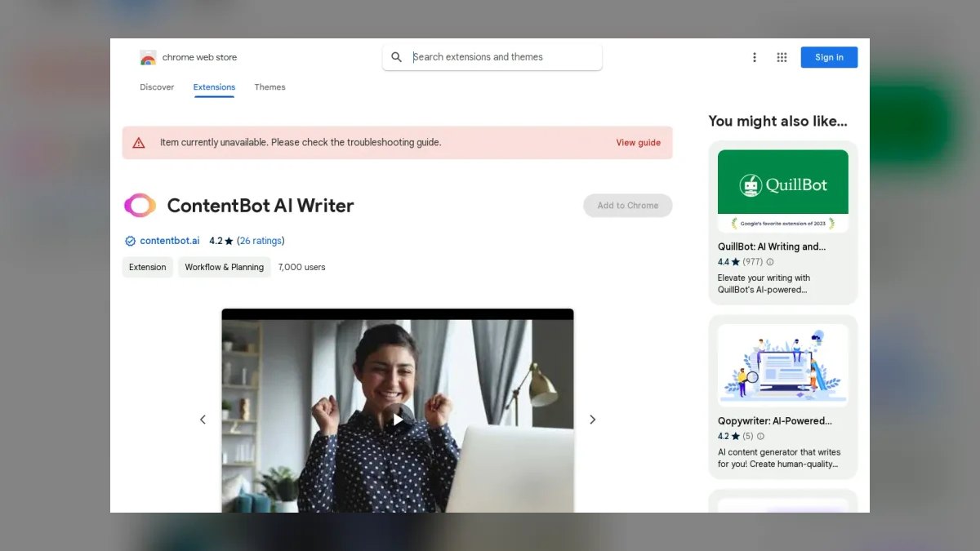Click the Qopywriter: AI-Powered... title
The height and width of the screenshot is (551, 980).
pyautogui.click(x=775, y=421)
